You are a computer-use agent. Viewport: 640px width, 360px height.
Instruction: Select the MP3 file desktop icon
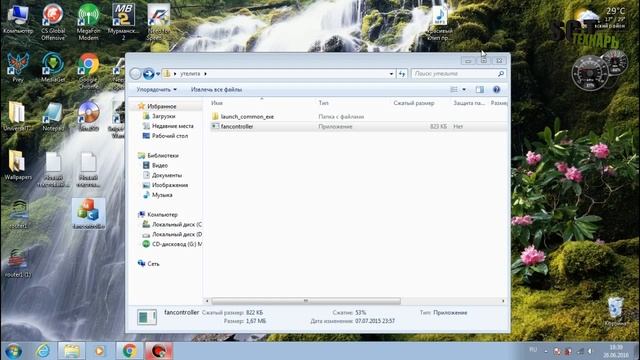[440, 23]
